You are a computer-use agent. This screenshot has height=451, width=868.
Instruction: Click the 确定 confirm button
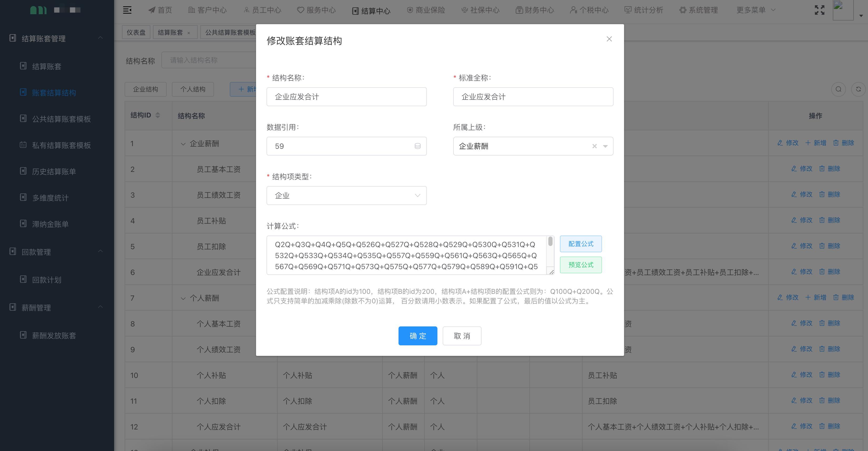(x=418, y=336)
